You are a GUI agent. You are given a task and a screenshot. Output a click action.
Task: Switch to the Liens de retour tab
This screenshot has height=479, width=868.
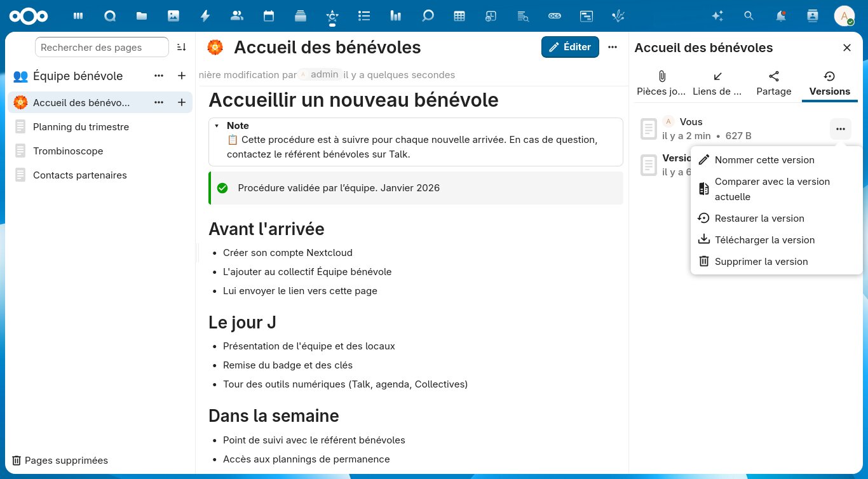coord(717,84)
